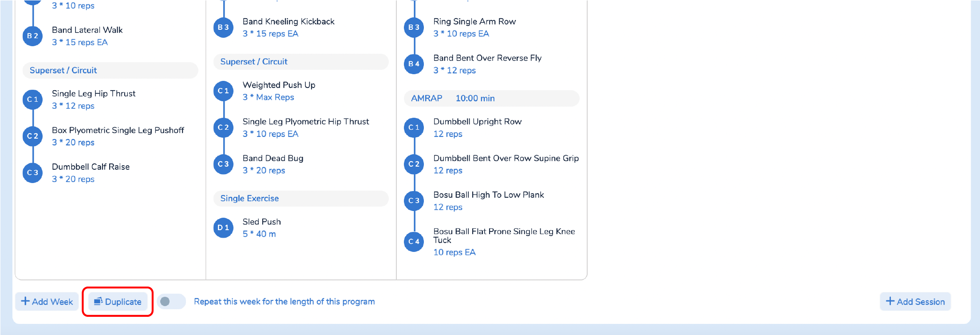Open the Ring Single Arm Row exercise
Viewport: 980px width, 335px height.
pos(474,21)
